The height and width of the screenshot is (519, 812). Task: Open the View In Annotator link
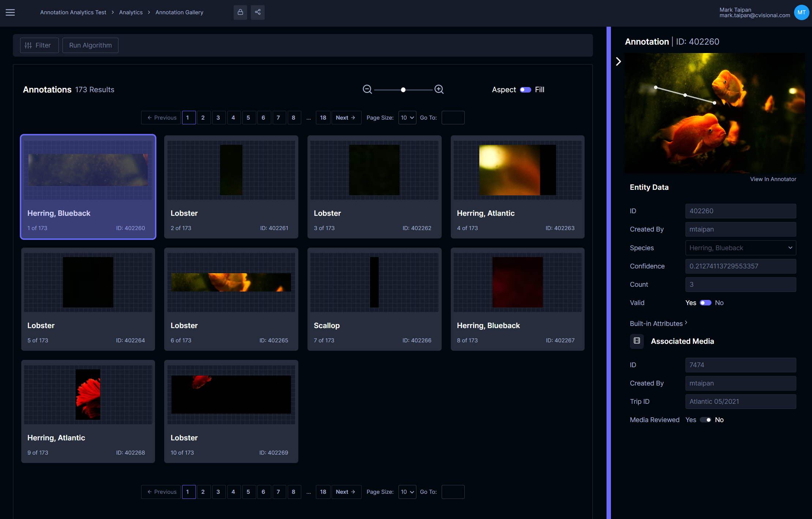pos(773,179)
